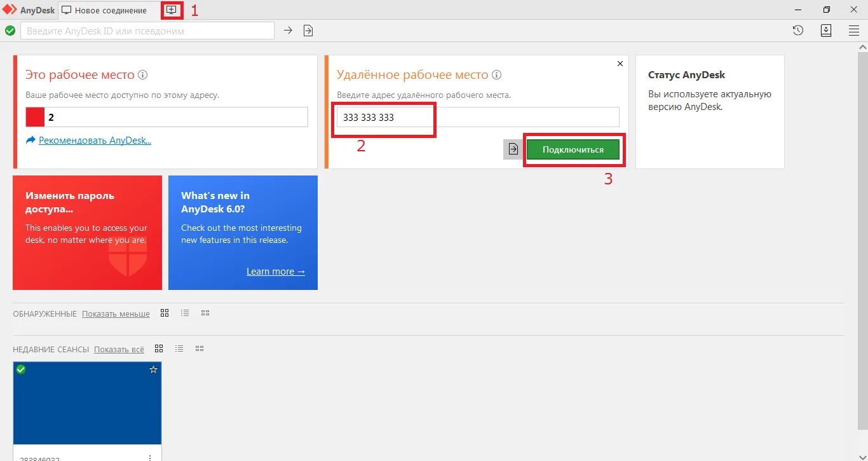Click the green connection status check icon
Screen dimensions: 868x461
tap(10, 31)
